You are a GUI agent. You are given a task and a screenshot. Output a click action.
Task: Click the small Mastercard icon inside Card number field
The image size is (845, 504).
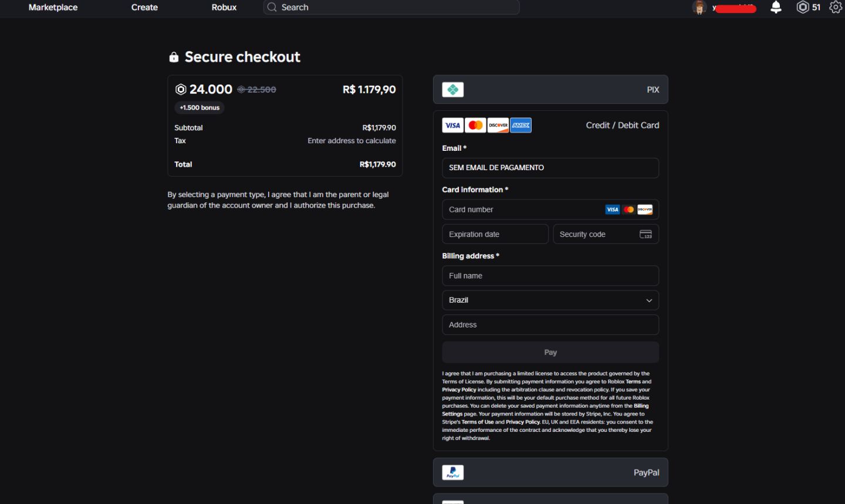coord(629,209)
